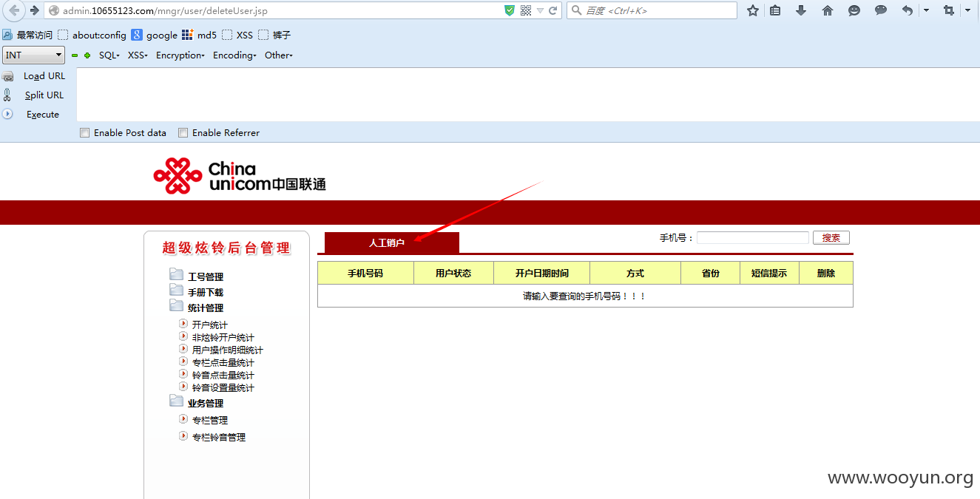Open the google bookmark
This screenshot has height=499, width=980.
[154, 35]
